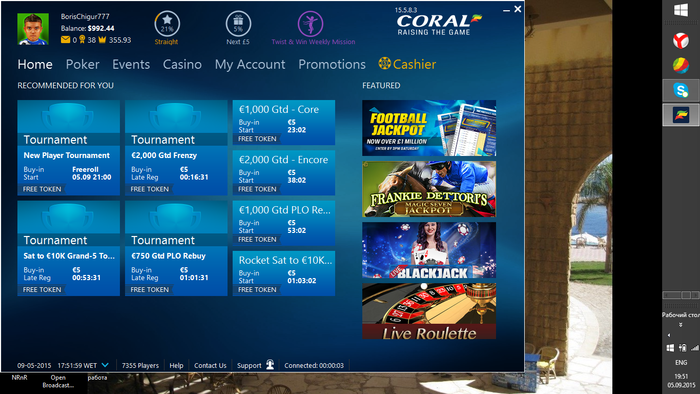This screenshot has width=700, height=394.
Task: Open the Sat to €10K Grand-5 tournament card
Action: (68, 248)
